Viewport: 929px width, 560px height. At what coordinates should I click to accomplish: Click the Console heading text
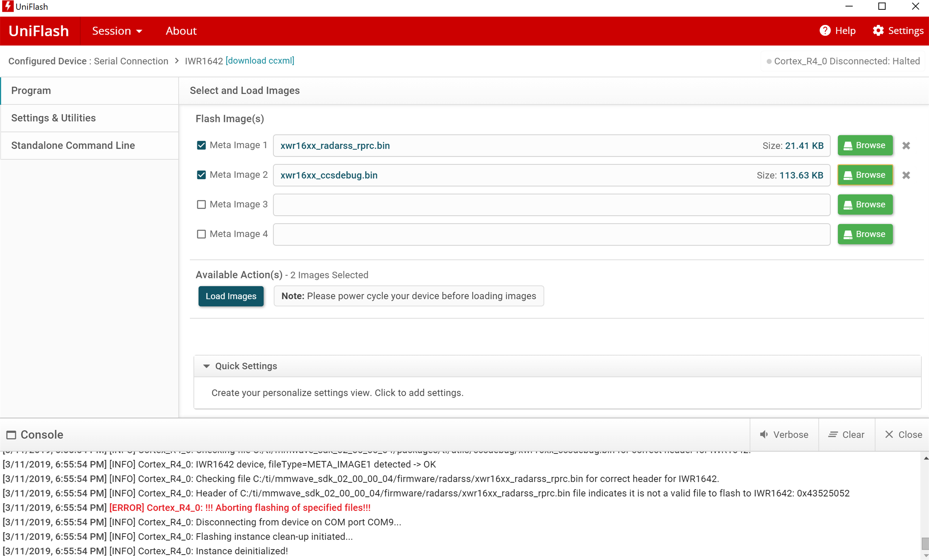[42, 435]
